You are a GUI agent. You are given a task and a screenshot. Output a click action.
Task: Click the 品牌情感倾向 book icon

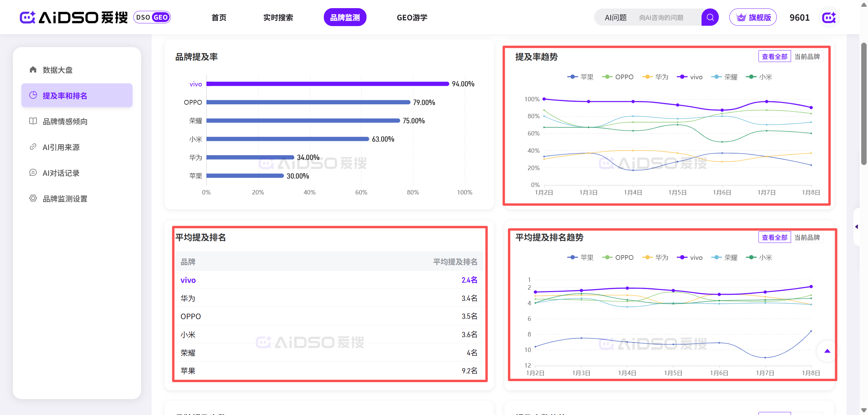[x=33, y=121]
